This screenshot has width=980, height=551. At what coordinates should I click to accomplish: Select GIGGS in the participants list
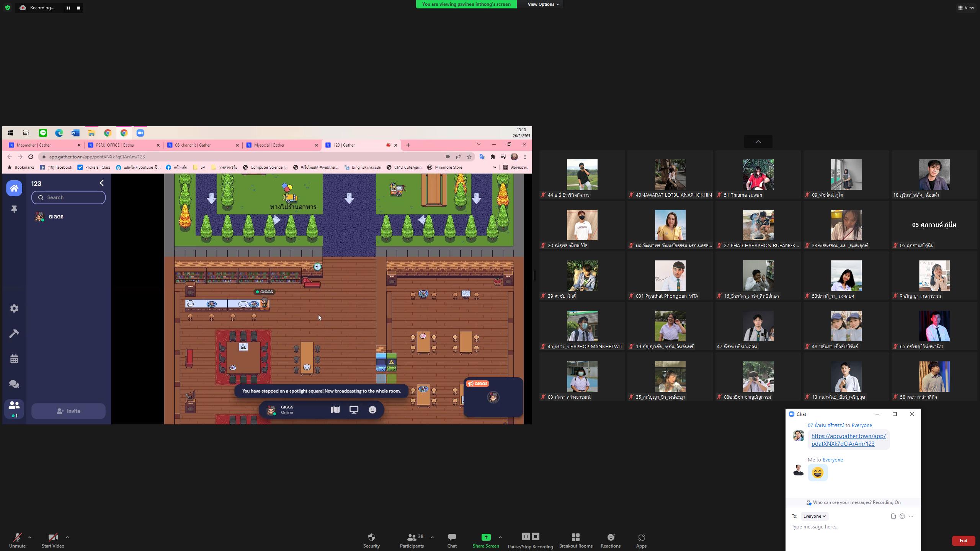(68, 217)
